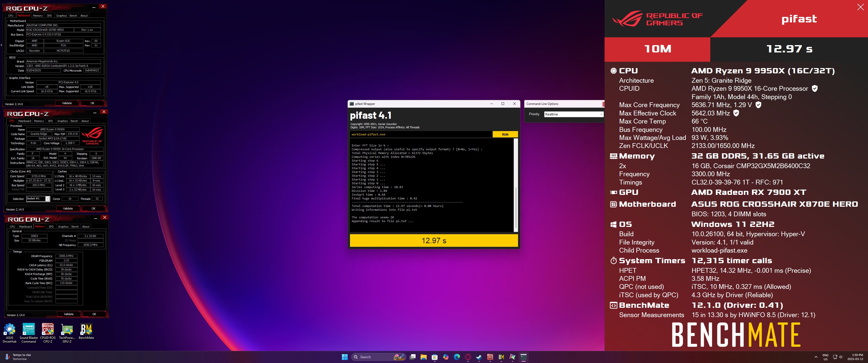Open Mainboard tab in middle CPU-Z window
The image size is (868, 363).
click(x=24, y=121)
